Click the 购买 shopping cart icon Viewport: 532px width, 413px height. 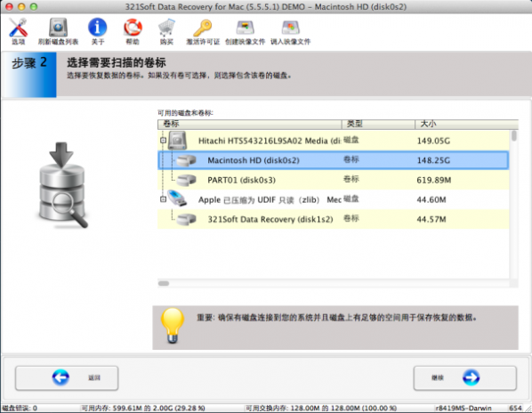coord(166,28)
